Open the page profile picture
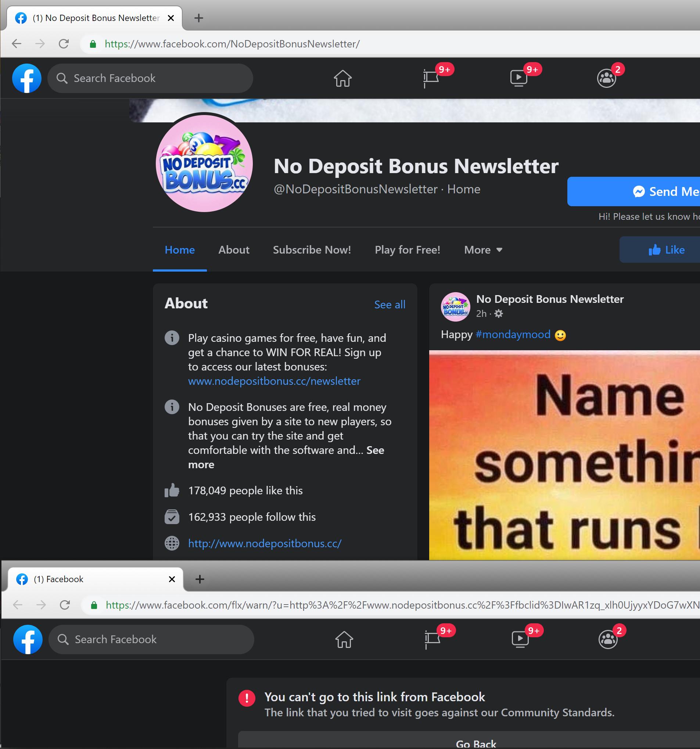Image resolution: width=700 pixels, height=749 pixels. point(204,164)
